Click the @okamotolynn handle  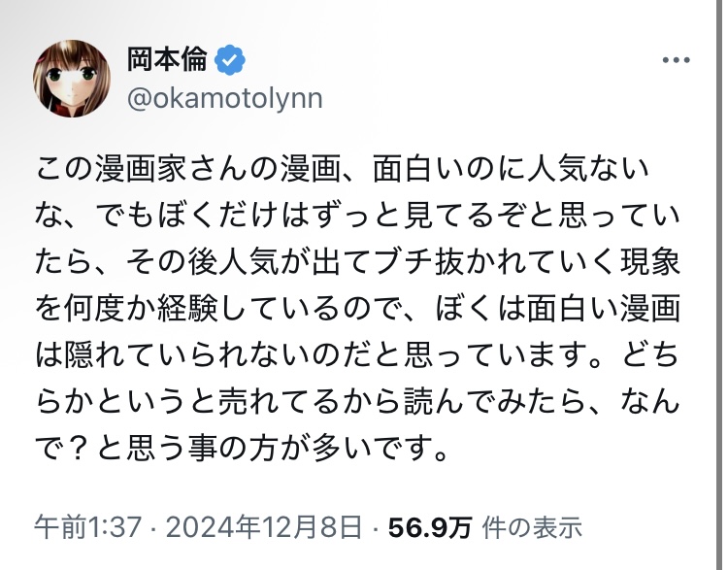click(x=224, y=99)
